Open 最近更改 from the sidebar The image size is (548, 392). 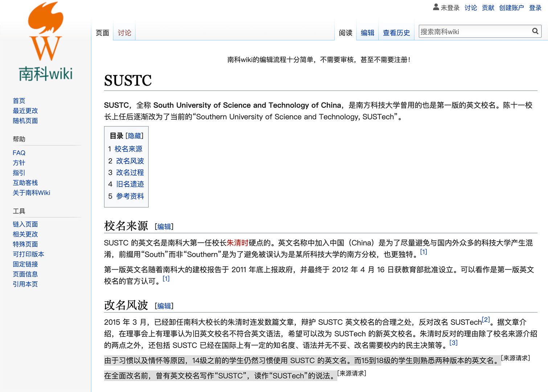pos(25,111)
